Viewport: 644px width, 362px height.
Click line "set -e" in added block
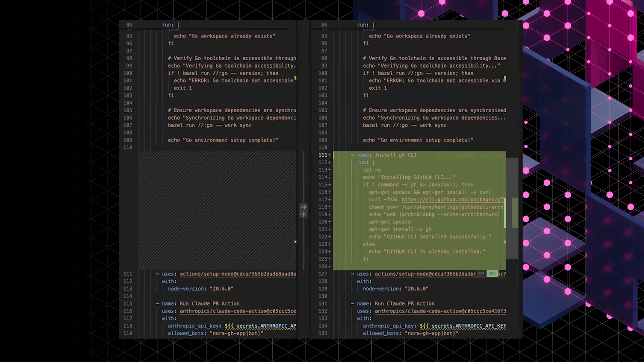tap(372, 170)
